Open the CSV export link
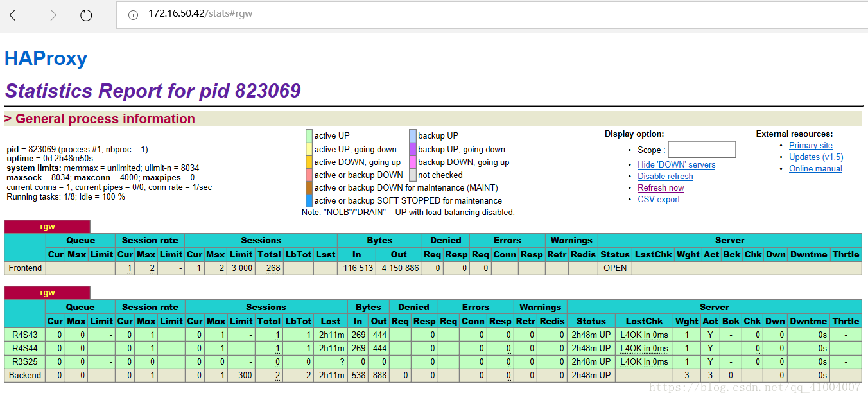This screenshot has width=868, height=400. 659,199
